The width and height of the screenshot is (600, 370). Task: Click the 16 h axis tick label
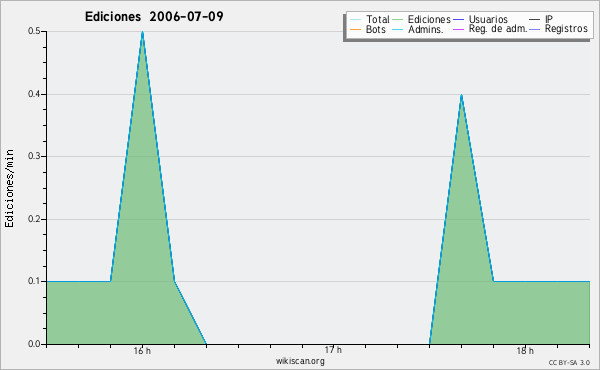tap(142, 350)
